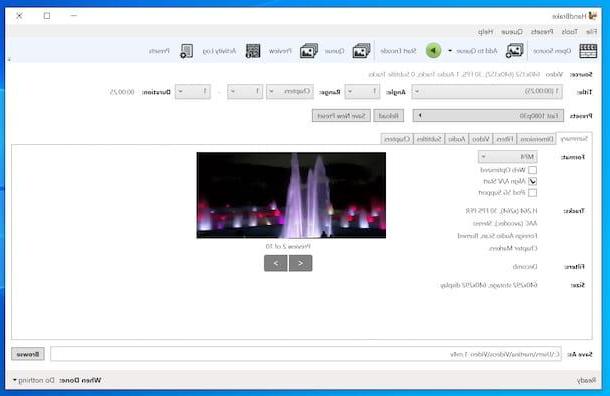Open the Help menu
Screen dimensions: 610x396
[x=485, y=32]
